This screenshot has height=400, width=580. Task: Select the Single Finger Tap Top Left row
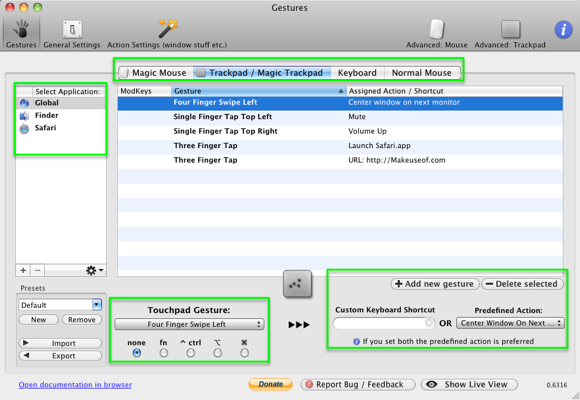click(340, 117)
